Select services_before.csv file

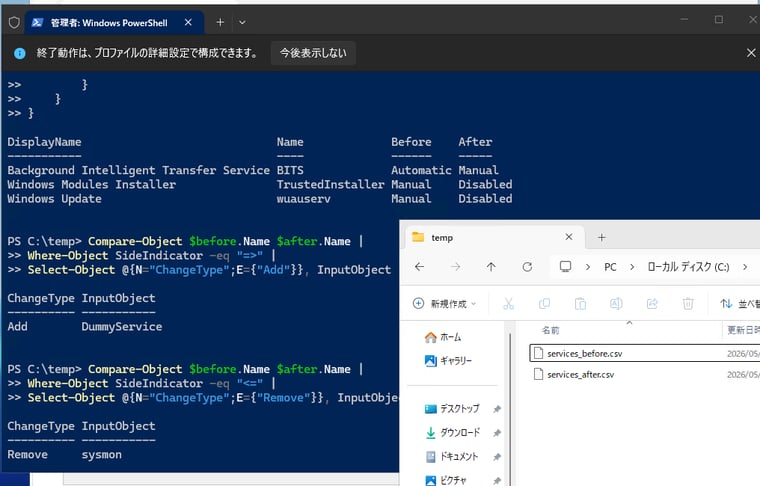644,353
